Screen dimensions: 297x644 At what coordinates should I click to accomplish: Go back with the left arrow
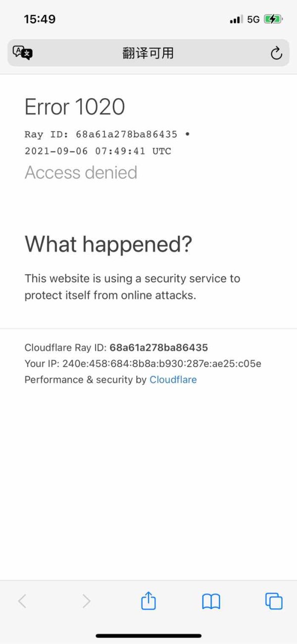pyautogui.click(x=22, y=601)
